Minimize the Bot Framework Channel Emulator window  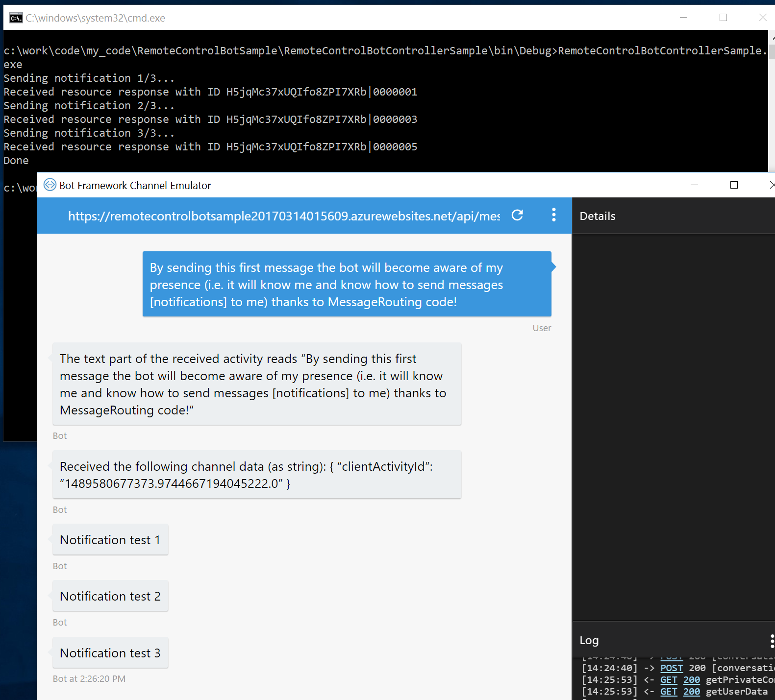[694, 185]
